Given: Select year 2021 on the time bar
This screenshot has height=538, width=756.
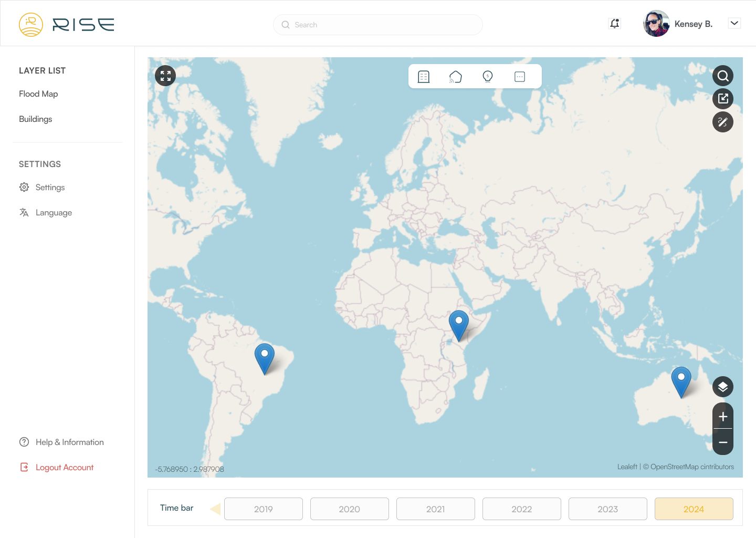Looking at the screenshot, I should (x=435, y=509).
